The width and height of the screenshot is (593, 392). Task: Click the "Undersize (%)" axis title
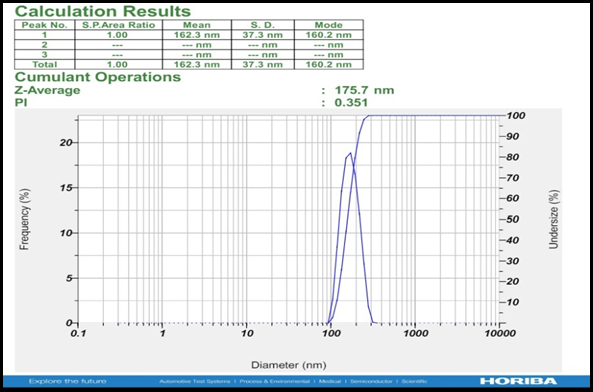[x=554, y=219]
